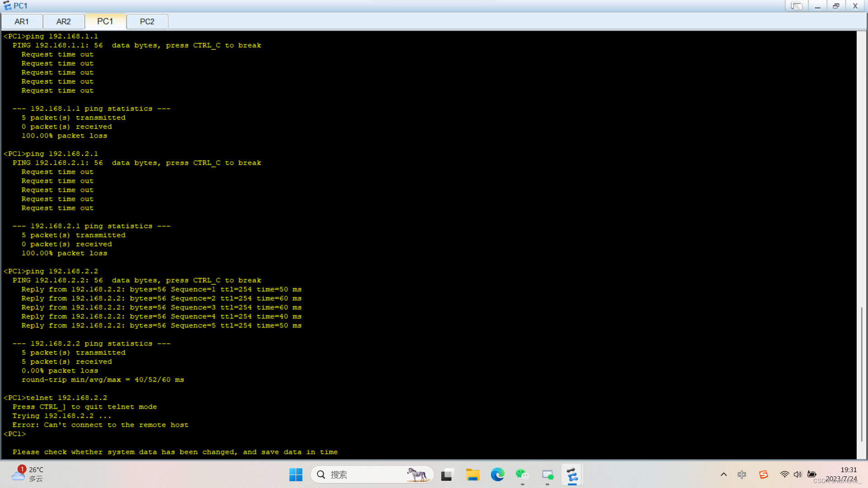Open the weather widget showing 26°C
Image resolution: width=868 pixels, height=488 pixels.
[x=28, y=474]
